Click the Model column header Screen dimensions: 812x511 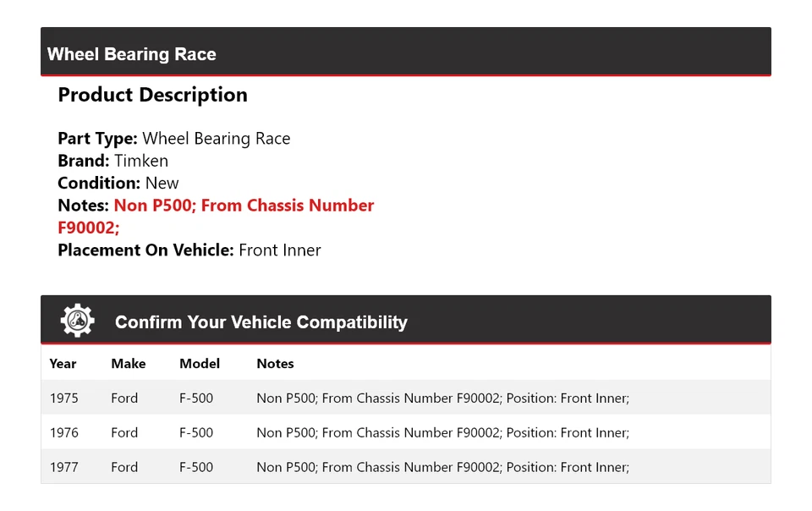coord(199,364)
